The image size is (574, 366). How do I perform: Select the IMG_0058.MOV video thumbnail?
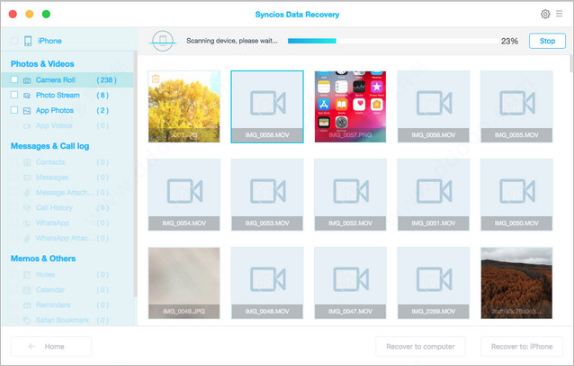click(267, 107)
